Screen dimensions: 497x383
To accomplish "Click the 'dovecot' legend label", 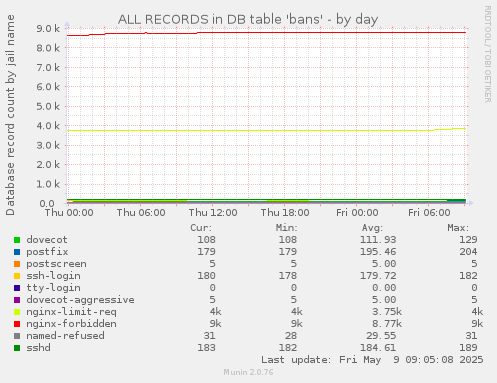I will pyautogui.click(x=47, y=240).
